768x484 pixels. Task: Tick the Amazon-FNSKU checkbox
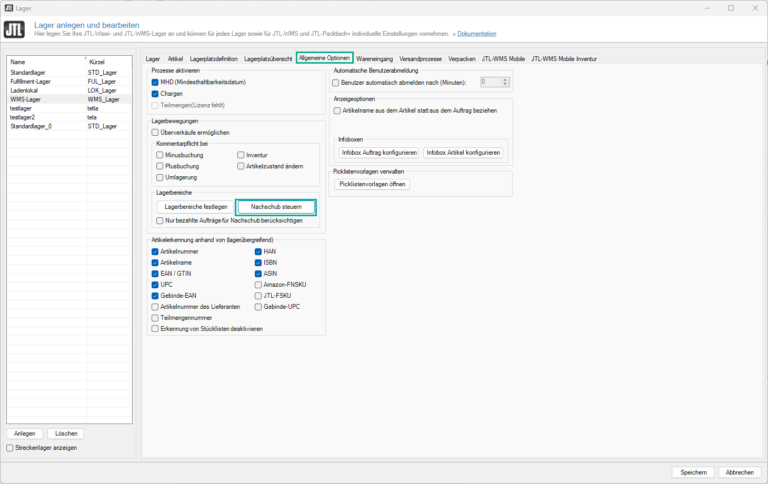259,284
